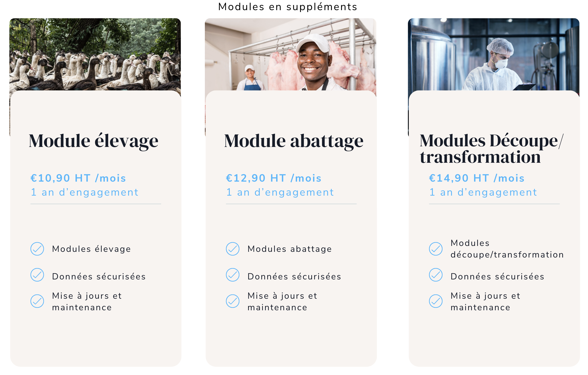Click 1 an d'engagement under Module abattage
This screenshot has height=375, width=588.
[x=280, y=192]
